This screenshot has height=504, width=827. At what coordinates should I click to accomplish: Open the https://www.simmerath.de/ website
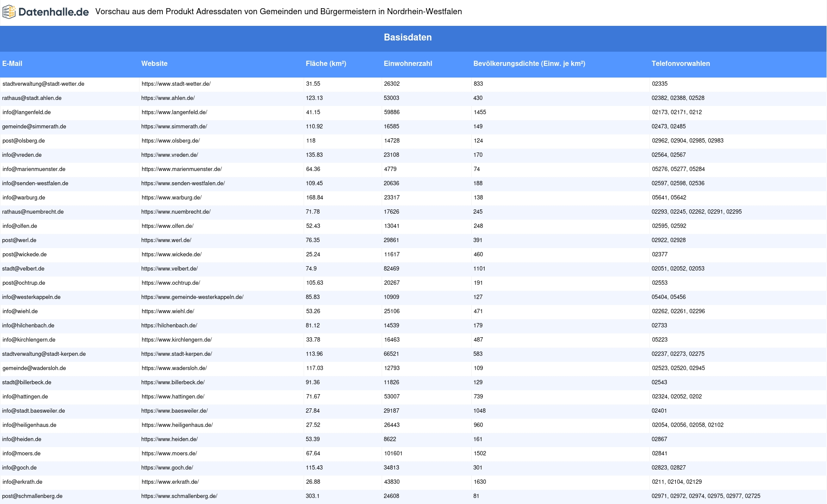click(174, 127)
